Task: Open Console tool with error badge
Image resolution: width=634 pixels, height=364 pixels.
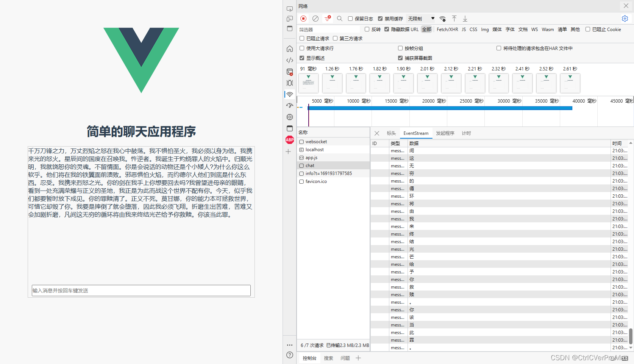Action: point(290,72)
